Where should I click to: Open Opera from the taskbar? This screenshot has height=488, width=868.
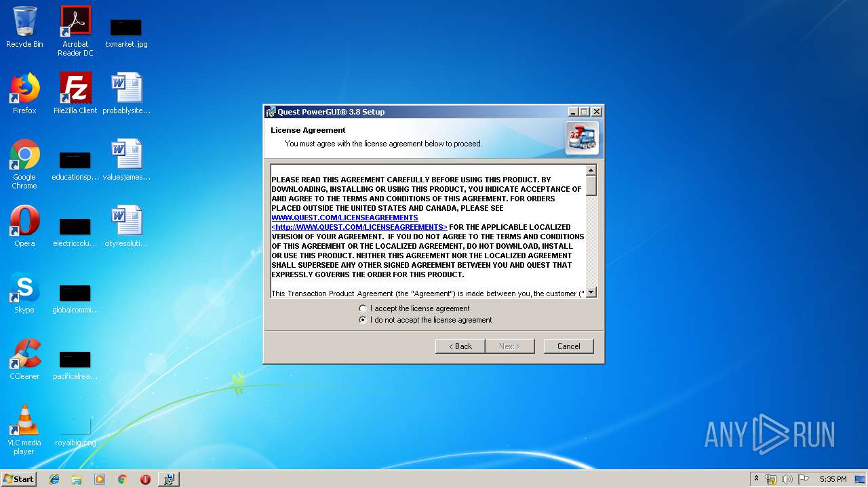point(145,479)
